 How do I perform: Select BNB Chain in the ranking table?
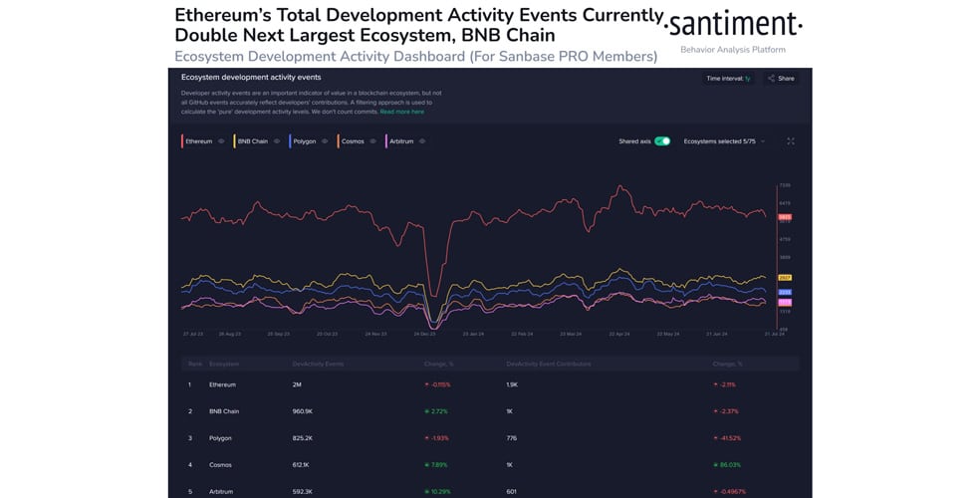coord(224,411)
